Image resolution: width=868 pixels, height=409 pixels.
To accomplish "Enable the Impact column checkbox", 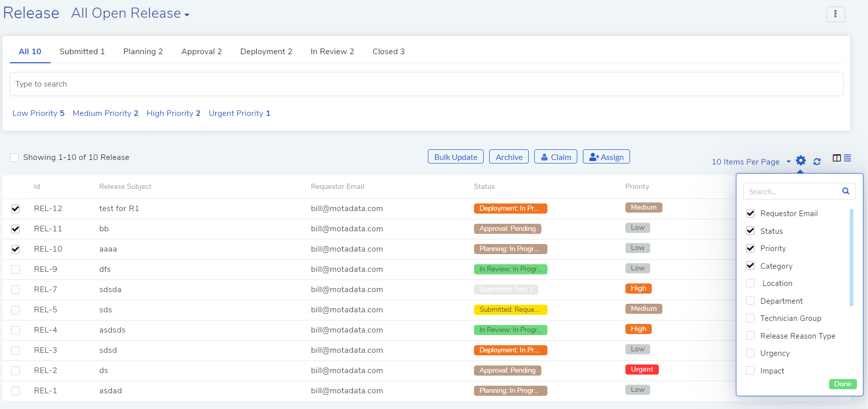I will 751,371.
